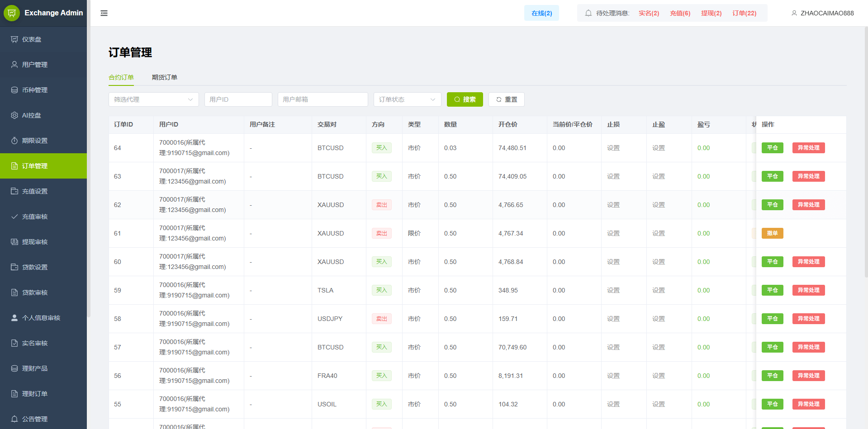Screen dimensions: 868x429
Task: Open pending 订单(22) notifications link
Action: (744, 13)
